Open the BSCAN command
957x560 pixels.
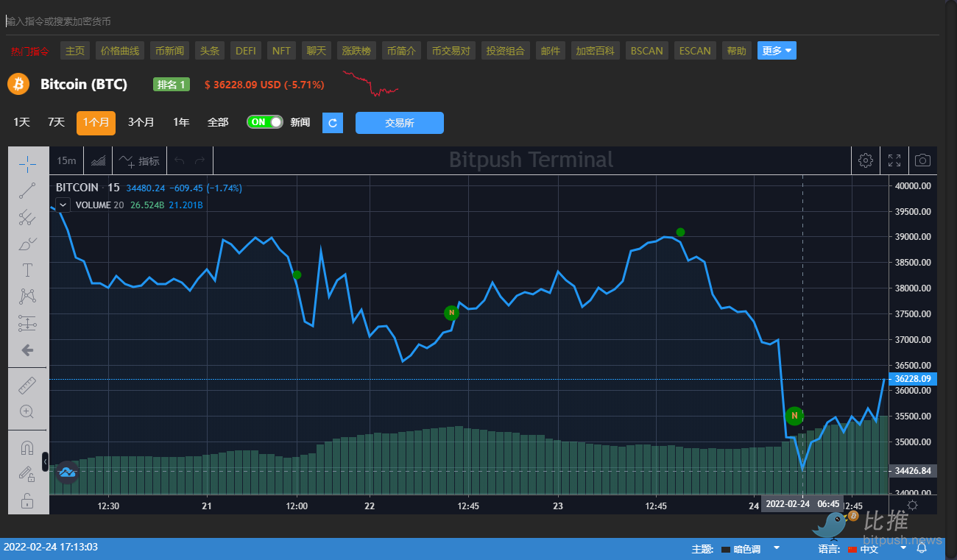pyautogui.click(x=647, y=51)
